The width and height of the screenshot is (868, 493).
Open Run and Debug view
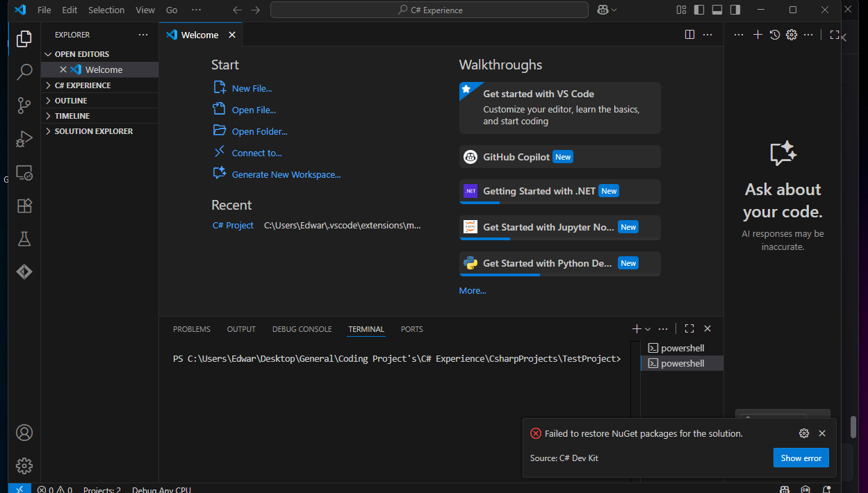coord(24,139)
